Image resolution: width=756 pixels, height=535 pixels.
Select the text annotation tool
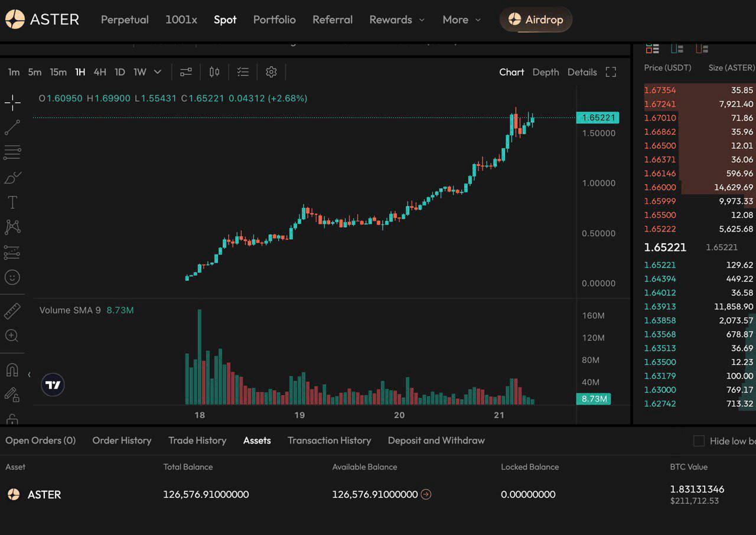[x=12, y=203]
